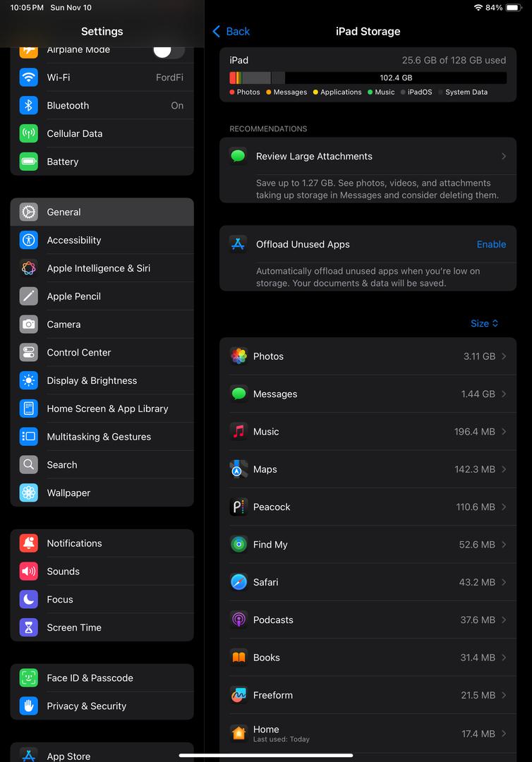532x762 pixels.
Task: Tap the Music app icon
Action: pyautogui.click(x=238, y=432)
